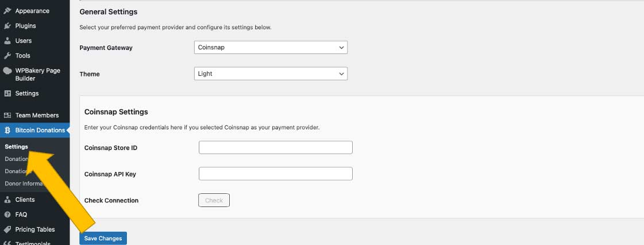Click the Plugins plug icon
Screen dimensions: 644x245
point(7,25)
